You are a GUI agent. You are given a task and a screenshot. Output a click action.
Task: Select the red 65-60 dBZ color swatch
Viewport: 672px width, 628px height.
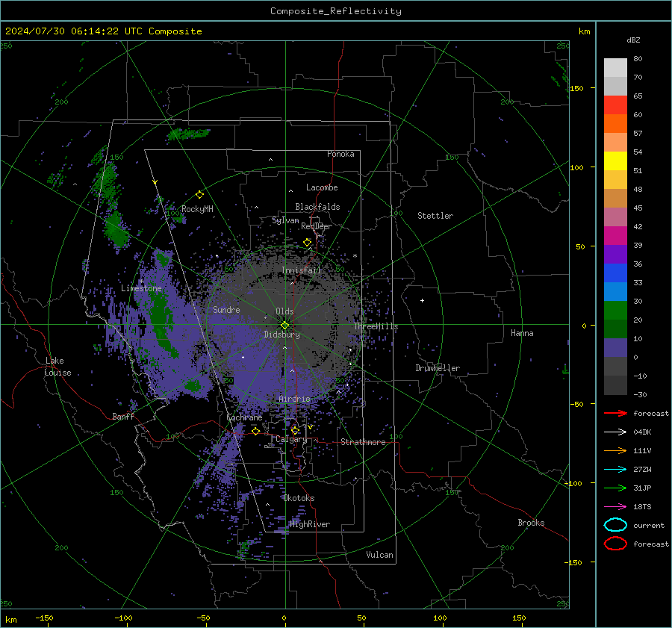pyautogui.click(x=615, y=105)
